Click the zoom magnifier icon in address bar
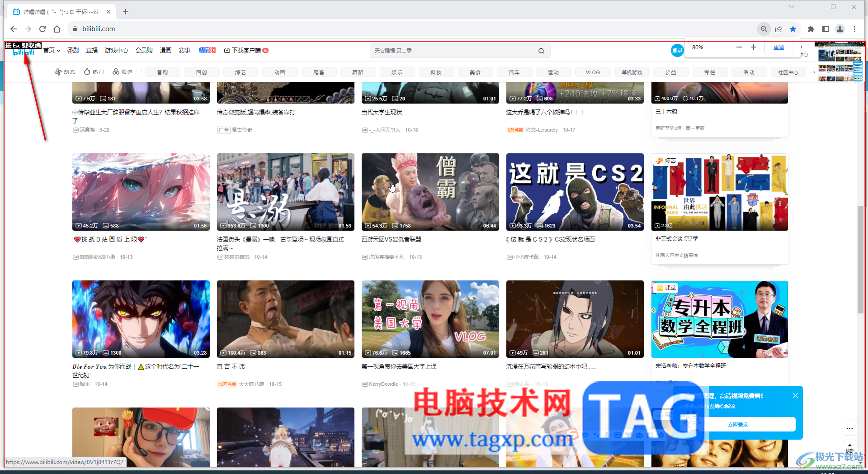 [x=764, y=29]
